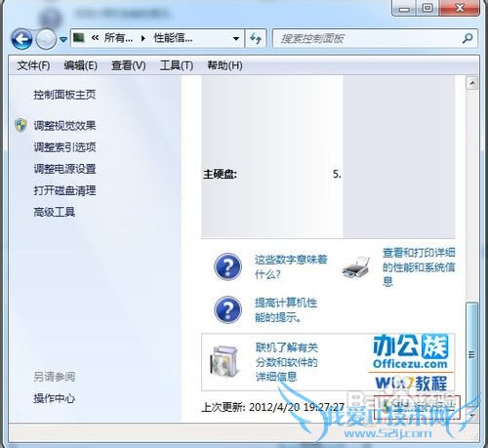
Task: Open 操作中心 under 另请参阅
Action: (55, 398)
